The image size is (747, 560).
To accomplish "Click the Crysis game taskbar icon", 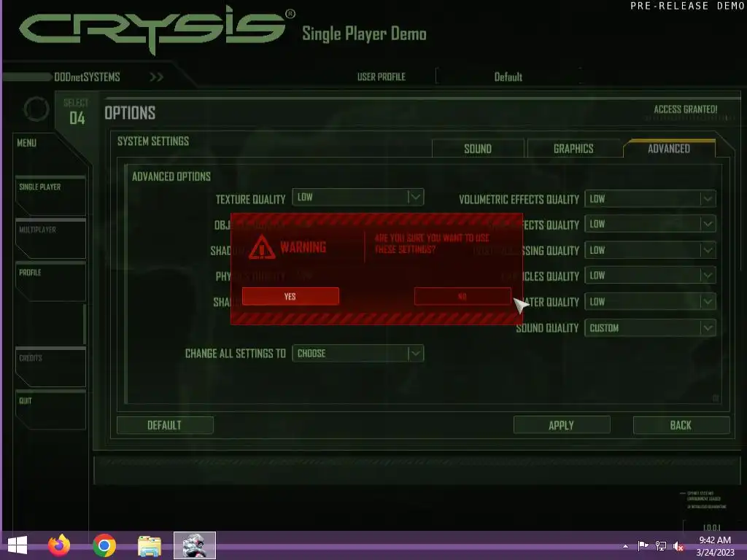I will tap(195, 545).
